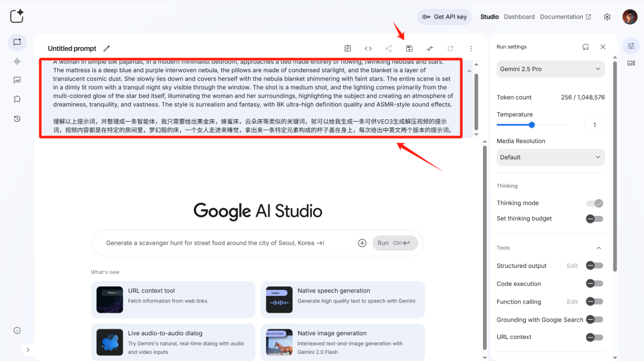
Task: Enable URL context toggle
Action: [x=595, y=337]
